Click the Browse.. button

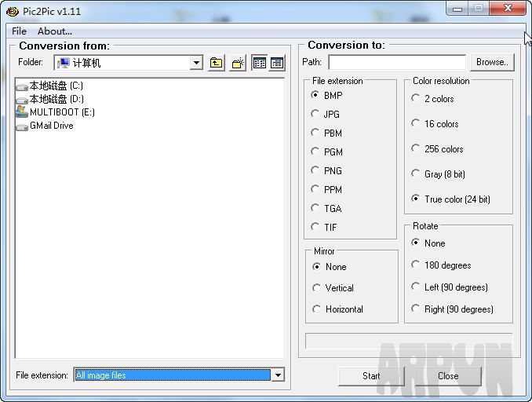(x=491, y=62)
